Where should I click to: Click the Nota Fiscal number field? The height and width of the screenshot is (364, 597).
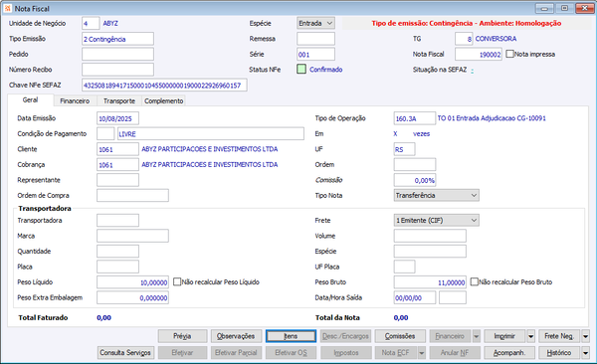coord(479,54)
